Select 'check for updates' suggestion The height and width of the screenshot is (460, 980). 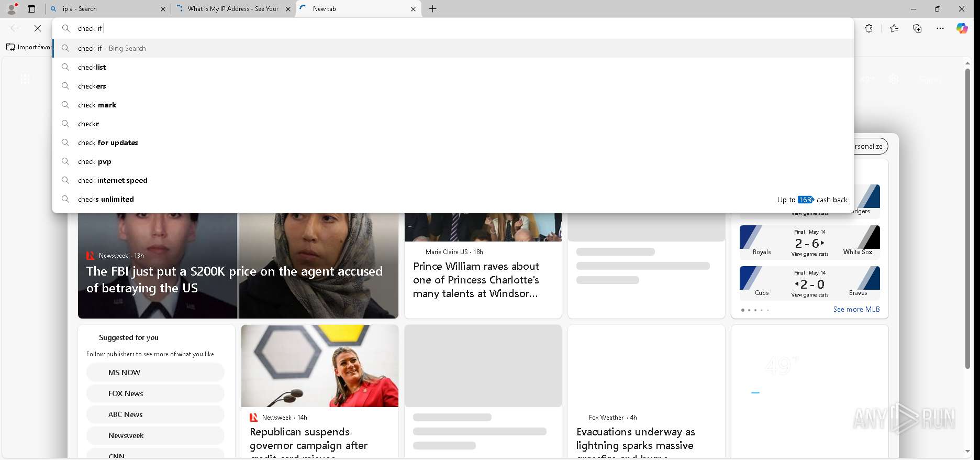pos(453,143)
